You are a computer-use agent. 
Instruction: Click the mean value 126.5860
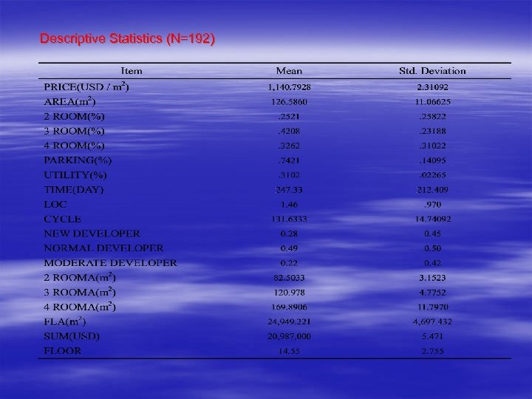pyautogui.click(x=289, y=102)
